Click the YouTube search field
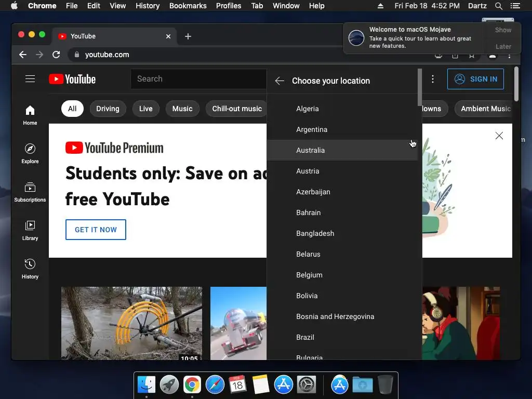532x399 pixels. click(198, 79)
